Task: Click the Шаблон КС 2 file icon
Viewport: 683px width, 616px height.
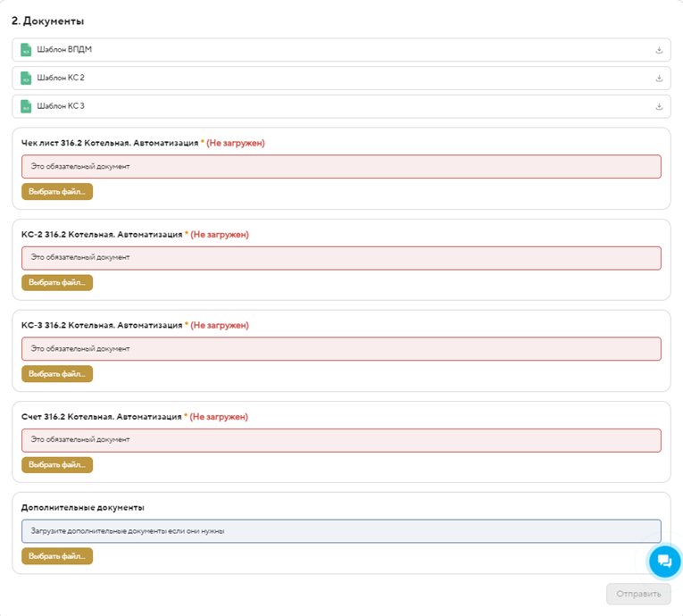Action: pos(26,79)
